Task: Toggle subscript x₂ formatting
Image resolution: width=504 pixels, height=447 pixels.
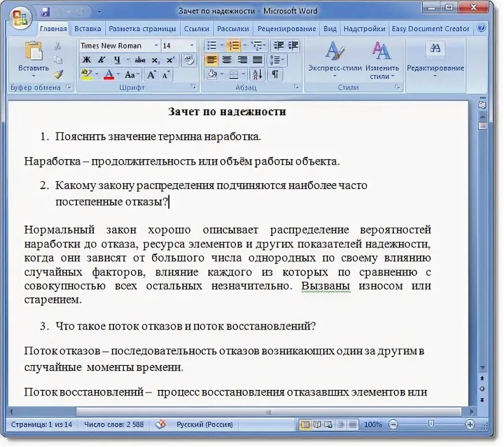Action: (x=155, y=60)
